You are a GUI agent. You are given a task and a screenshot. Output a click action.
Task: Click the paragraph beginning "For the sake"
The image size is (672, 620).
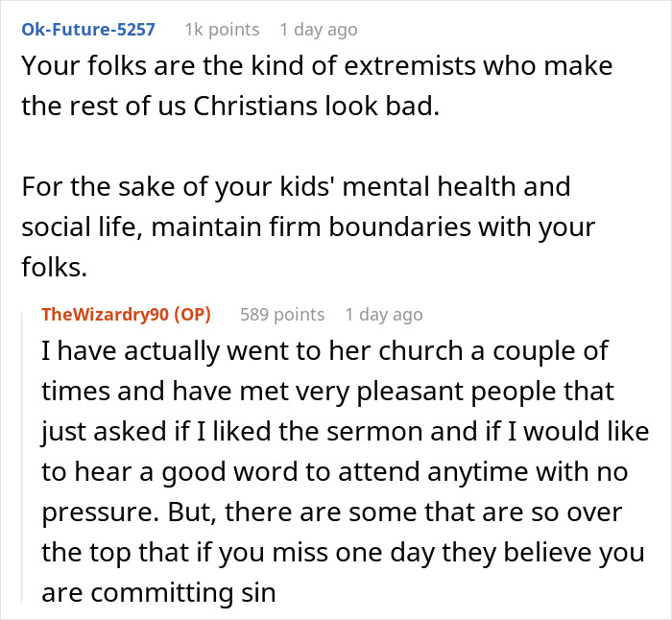307,227
